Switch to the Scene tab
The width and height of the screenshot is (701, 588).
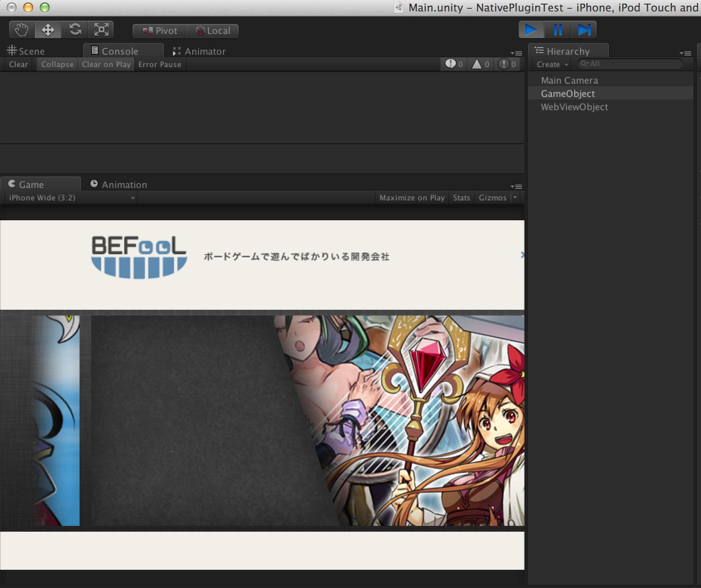pos(26,51)
